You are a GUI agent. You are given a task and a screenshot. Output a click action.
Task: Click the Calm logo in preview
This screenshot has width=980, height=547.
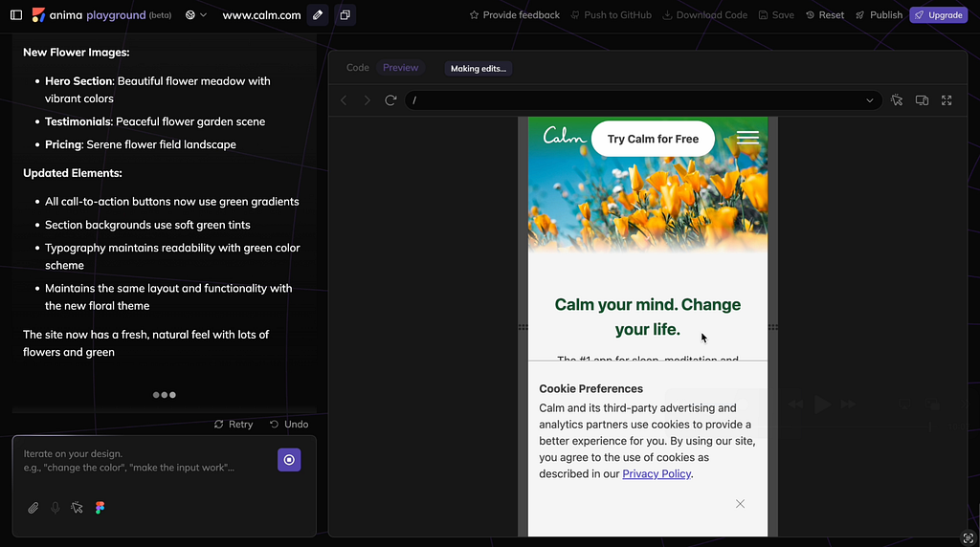565,136
